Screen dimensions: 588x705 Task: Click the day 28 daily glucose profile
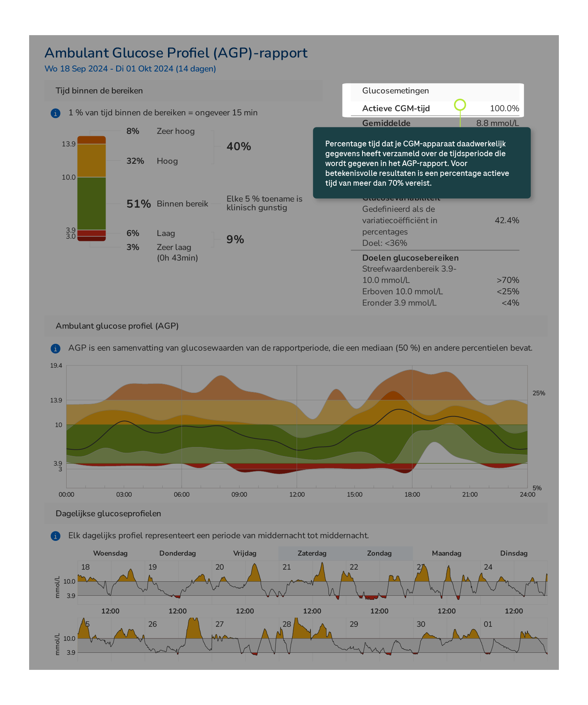tap(313, 640)
